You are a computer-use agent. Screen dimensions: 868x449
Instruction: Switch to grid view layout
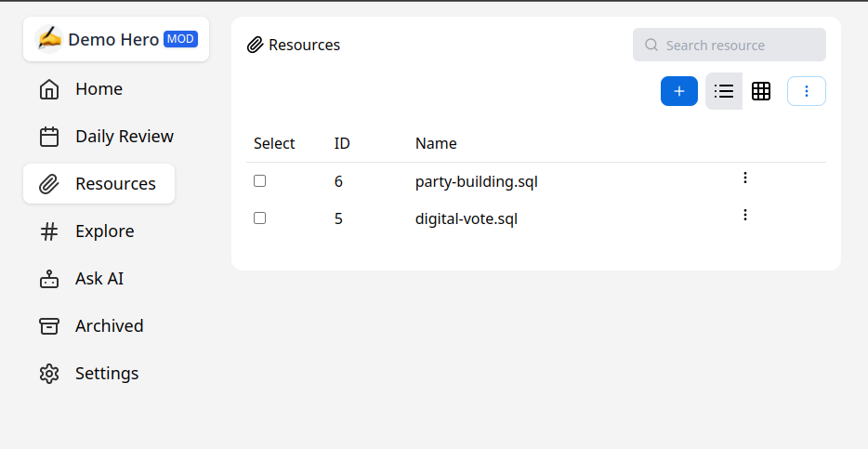[761, 91]
